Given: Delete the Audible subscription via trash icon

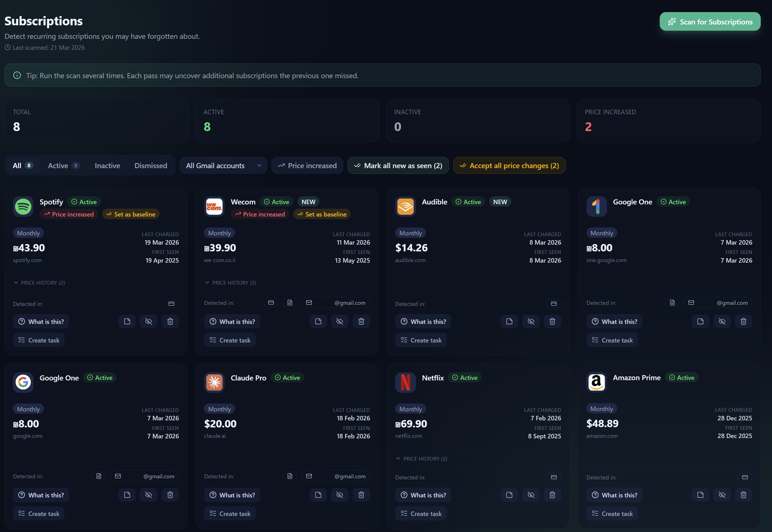Looking at the screenshot, I should [x=552, y=321].
